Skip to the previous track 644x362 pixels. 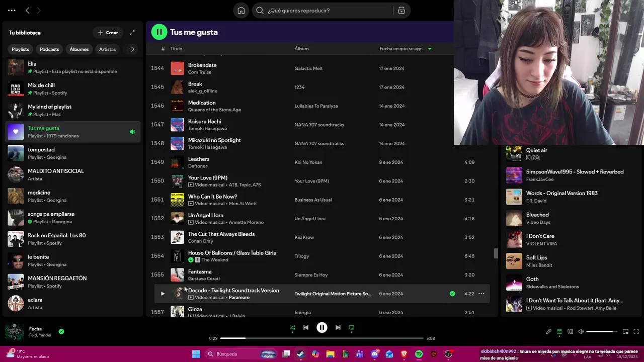pyautogui.click(x=305, y=327)
